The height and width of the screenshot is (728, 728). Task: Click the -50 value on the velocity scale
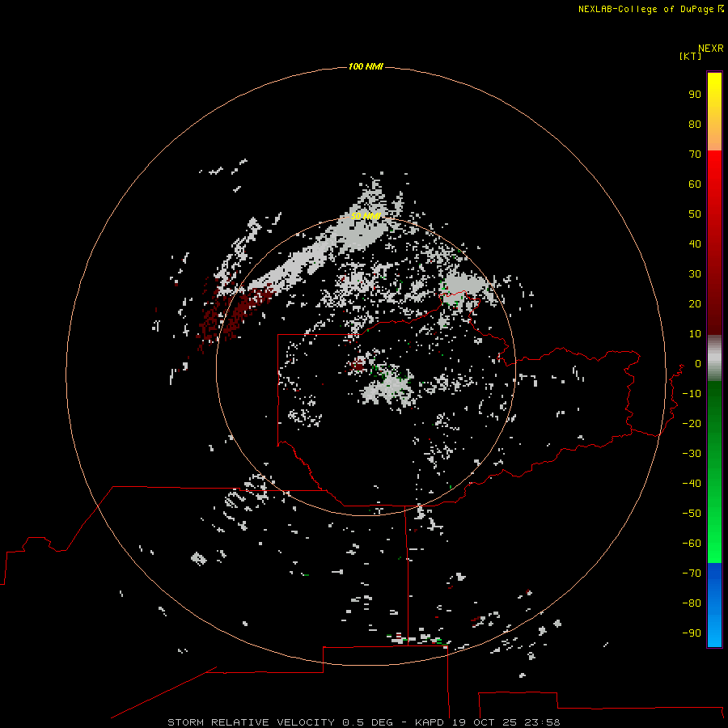692,514
